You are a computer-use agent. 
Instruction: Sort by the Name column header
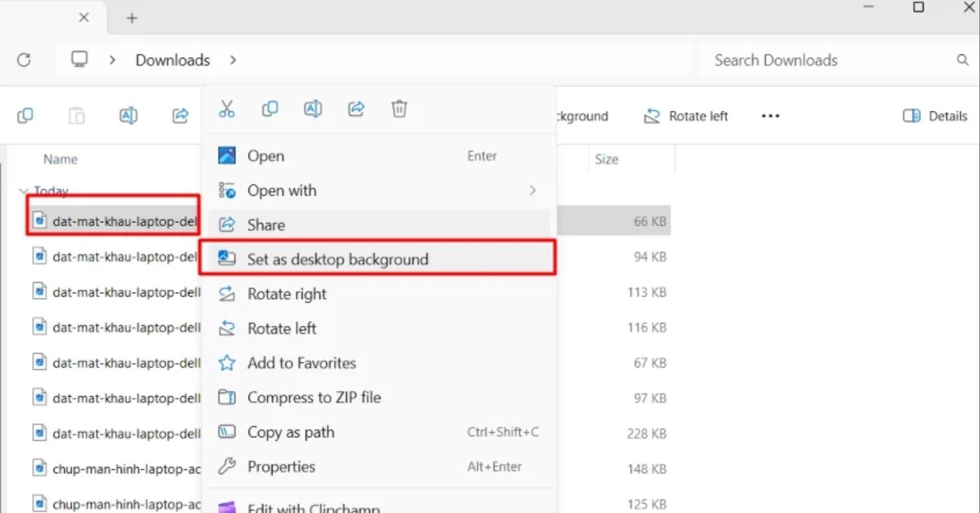[60, 159]
